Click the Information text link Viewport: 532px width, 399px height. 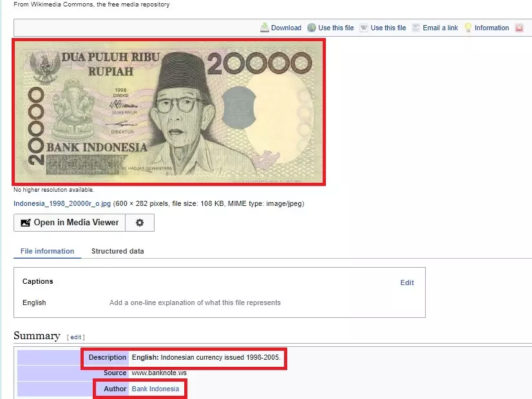491,28
